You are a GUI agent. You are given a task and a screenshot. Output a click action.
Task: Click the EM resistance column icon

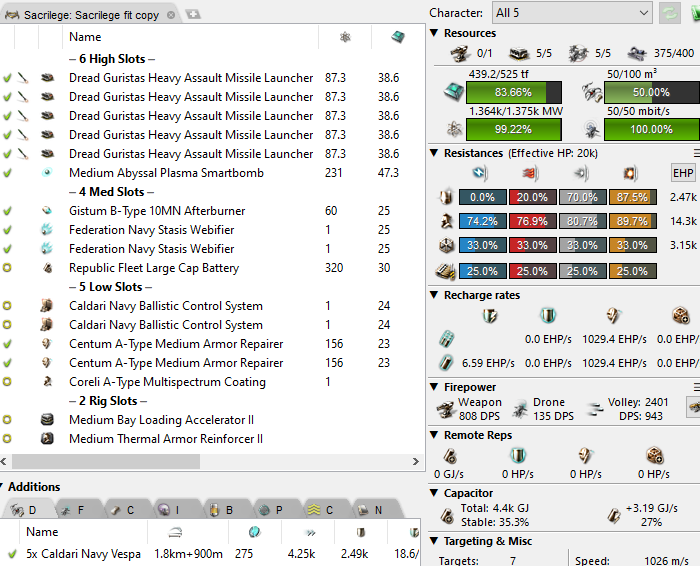coord(481,173)
